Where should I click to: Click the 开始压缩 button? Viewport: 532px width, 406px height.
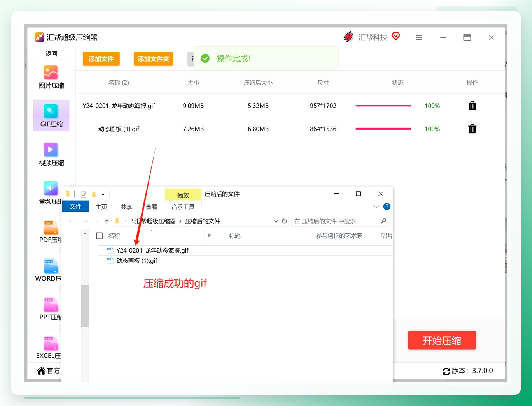pyautogui.click(x=442, y=340)
